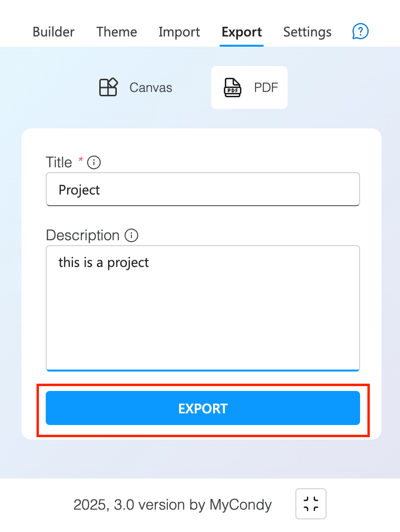400x532 pixels.
Task: Show the Title field info icon
Action: 94,162
